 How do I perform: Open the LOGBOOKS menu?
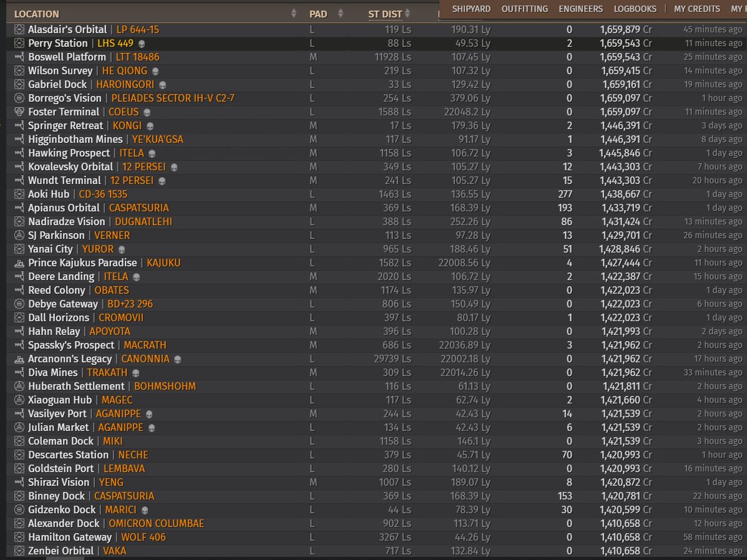tap(635, 9)
